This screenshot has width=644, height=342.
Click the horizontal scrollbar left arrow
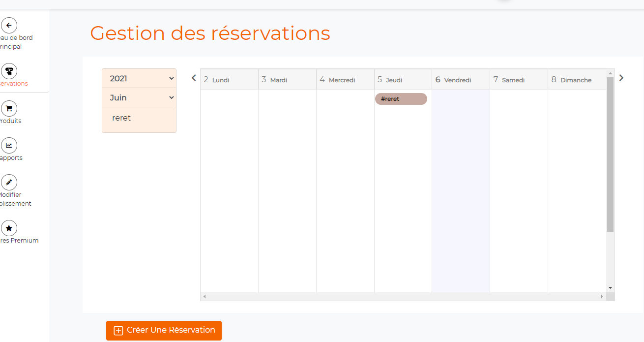(205, 297)
